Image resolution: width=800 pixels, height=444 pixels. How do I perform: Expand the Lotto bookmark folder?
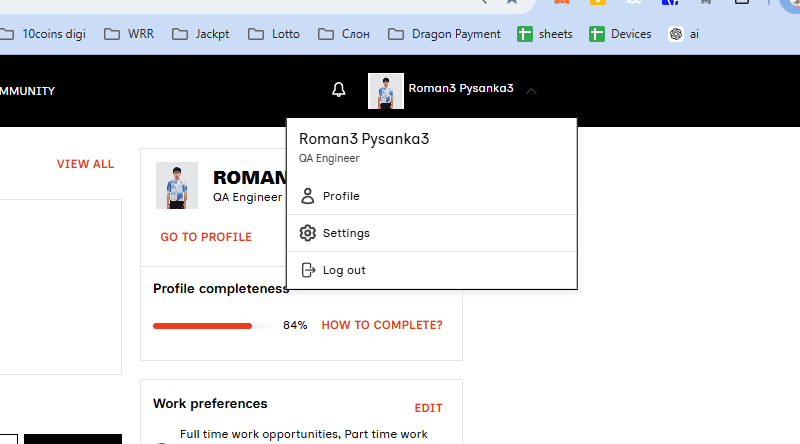click(274, 34)
